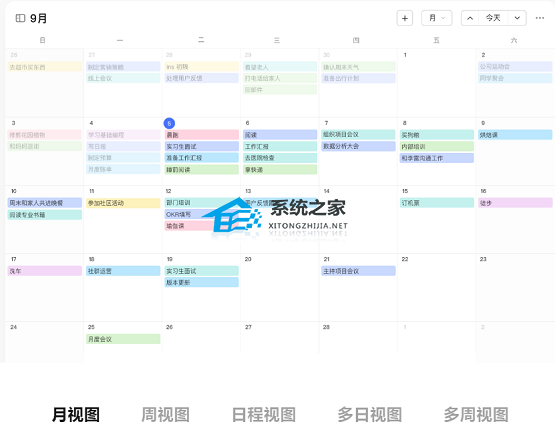Select the 多日视图 tab

pos(370,415)
